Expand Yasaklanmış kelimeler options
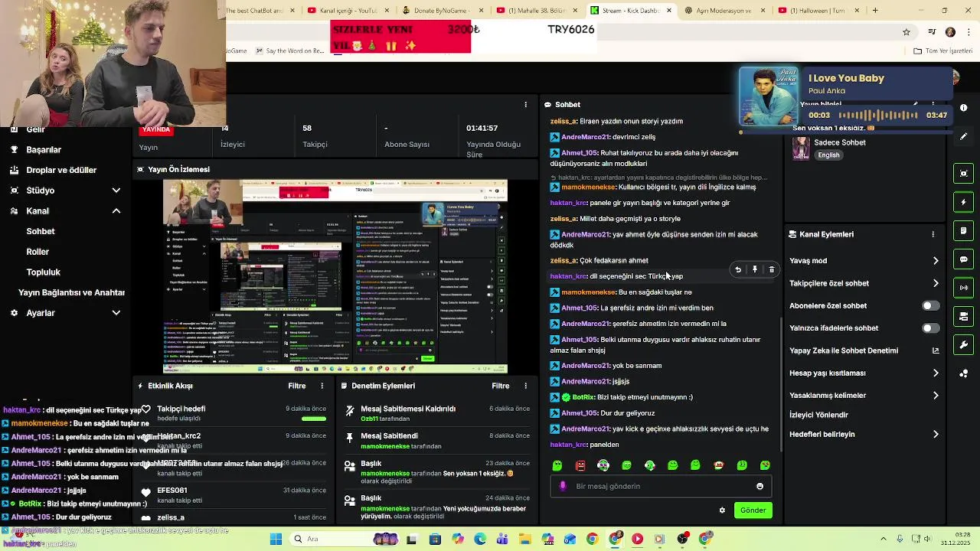Image resolution: width=980 pixels, height=551 pixels. click(935, 396)
